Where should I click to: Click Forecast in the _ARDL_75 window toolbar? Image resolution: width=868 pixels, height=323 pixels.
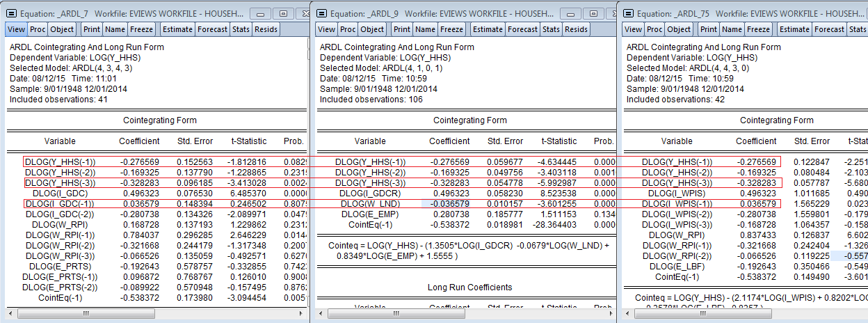coord(830,29)
